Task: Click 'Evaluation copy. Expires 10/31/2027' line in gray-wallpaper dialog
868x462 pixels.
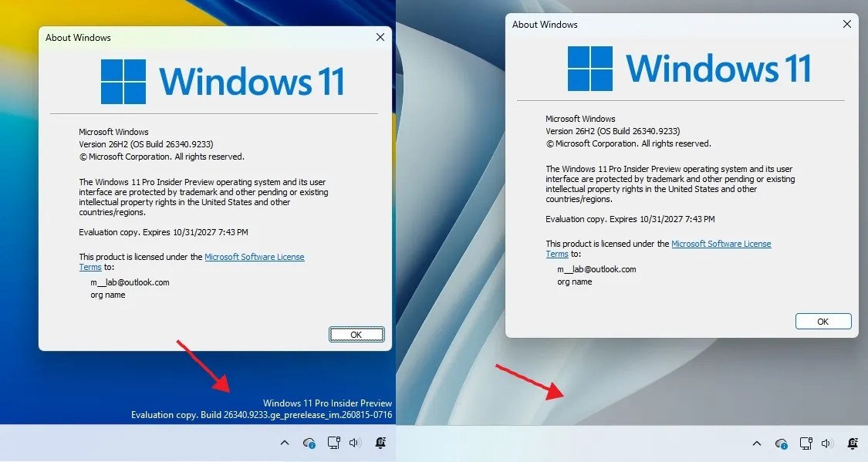Action: [630, 219]
